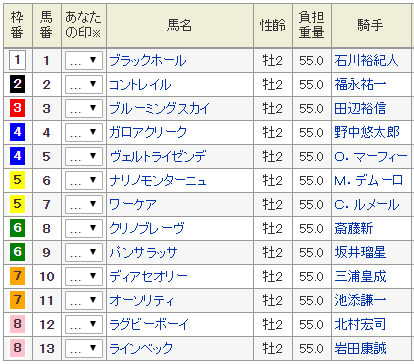Click jockey link 福永祐一
This screenshot has width=414, height=364.
click(x=360, y=85)
